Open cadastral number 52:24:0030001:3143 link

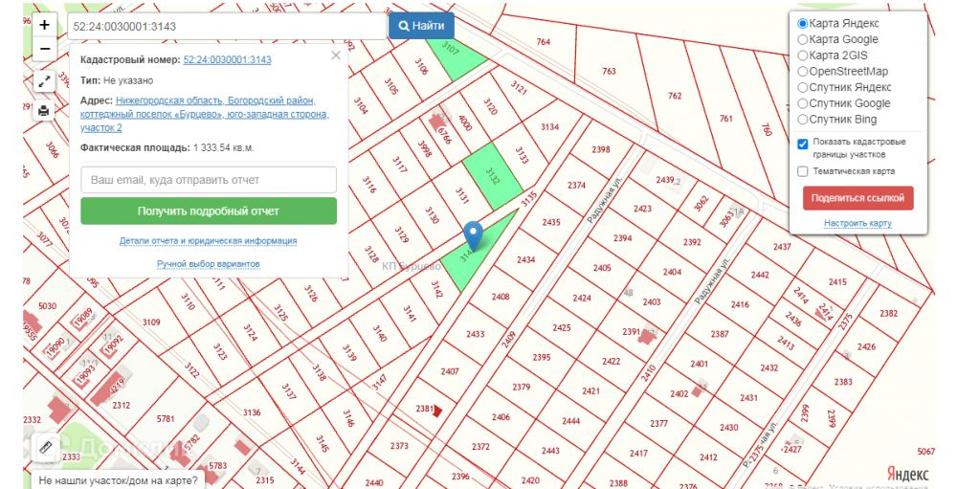[x=227, y=60]
